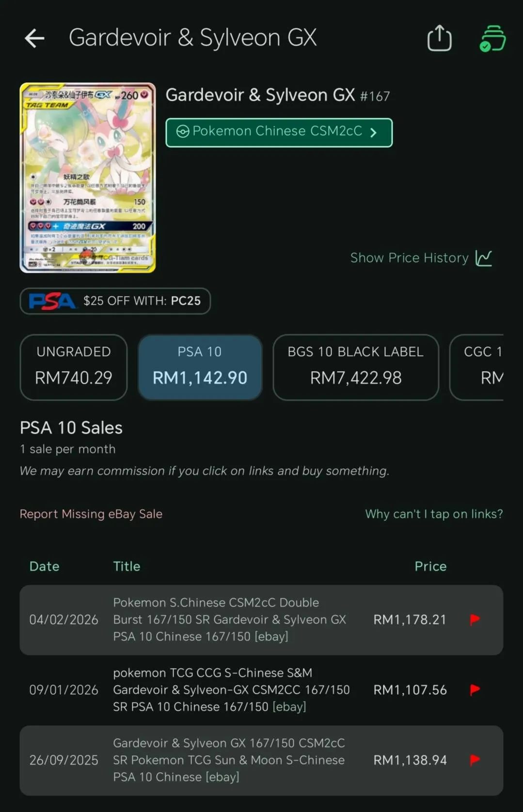Screen dimensions: 523x812
Task: Open the share icon
Action: click(439, 38)
